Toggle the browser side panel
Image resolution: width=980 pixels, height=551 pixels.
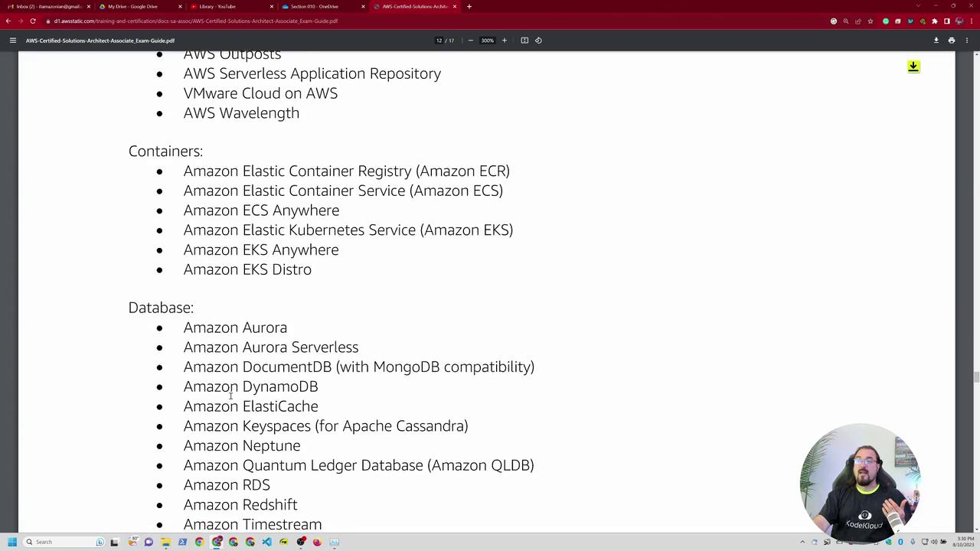(947, 21)
